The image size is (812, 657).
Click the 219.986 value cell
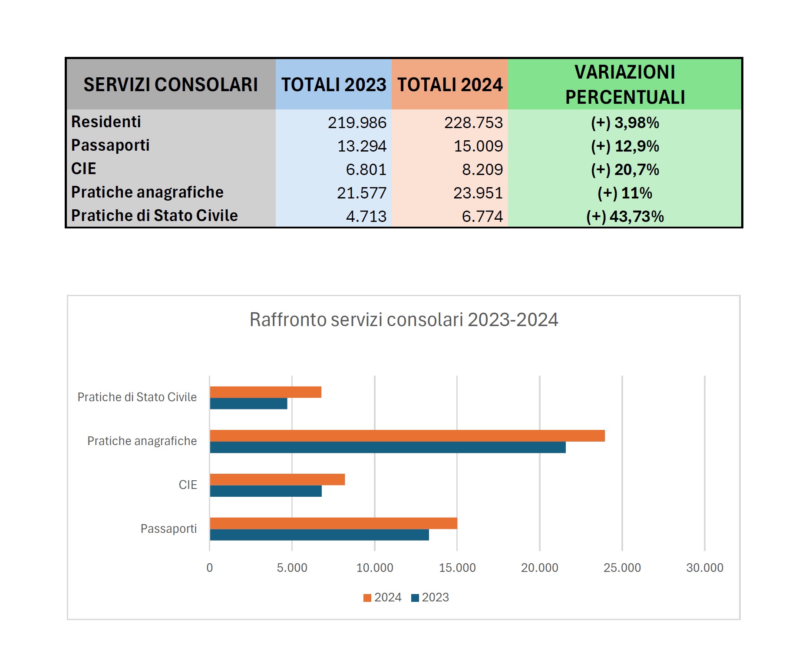click(x=357, y=123)
